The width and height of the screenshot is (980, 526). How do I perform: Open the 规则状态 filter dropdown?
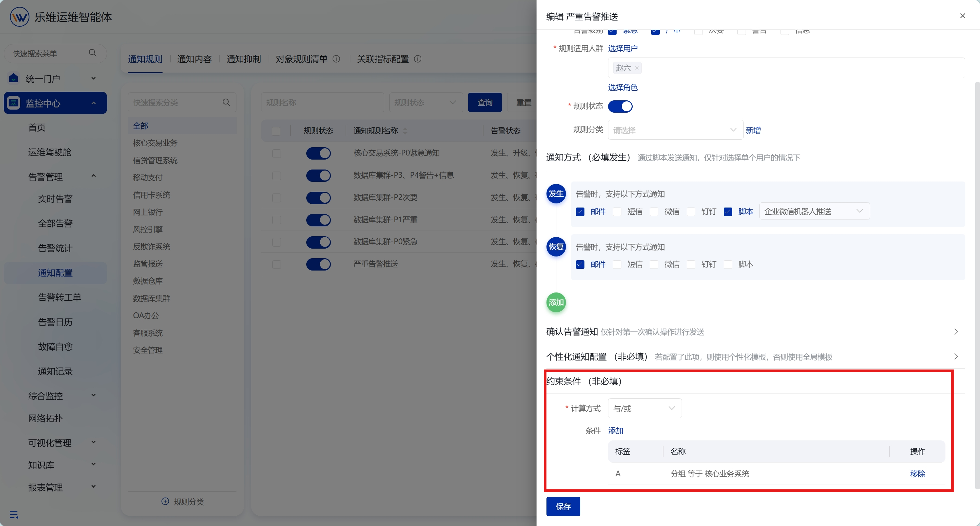(x=426, y=102)
